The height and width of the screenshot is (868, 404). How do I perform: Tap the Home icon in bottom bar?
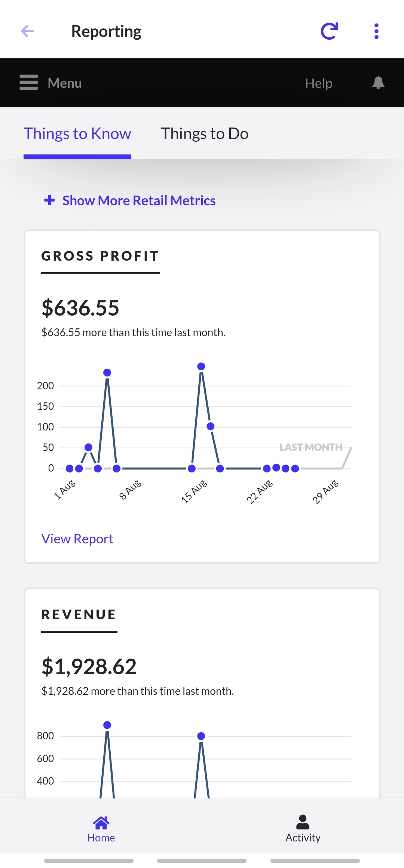[x=101, y=823]
